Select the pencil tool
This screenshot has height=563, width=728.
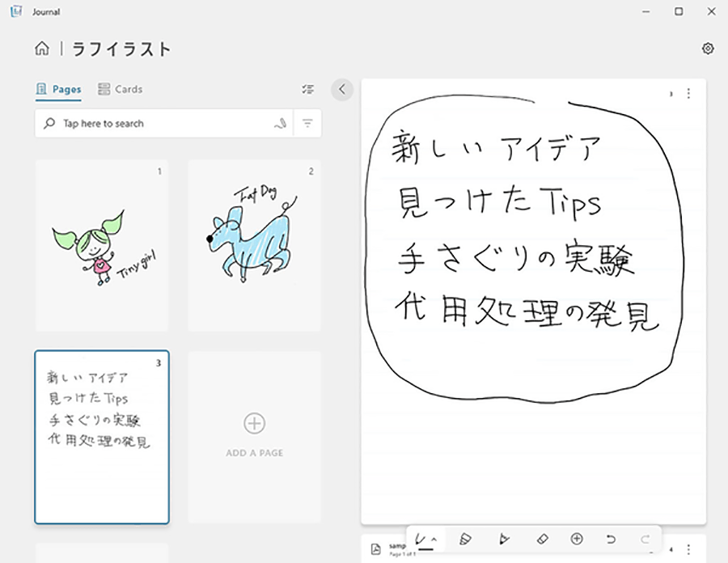pyautogui.click(x=504, y=540)
